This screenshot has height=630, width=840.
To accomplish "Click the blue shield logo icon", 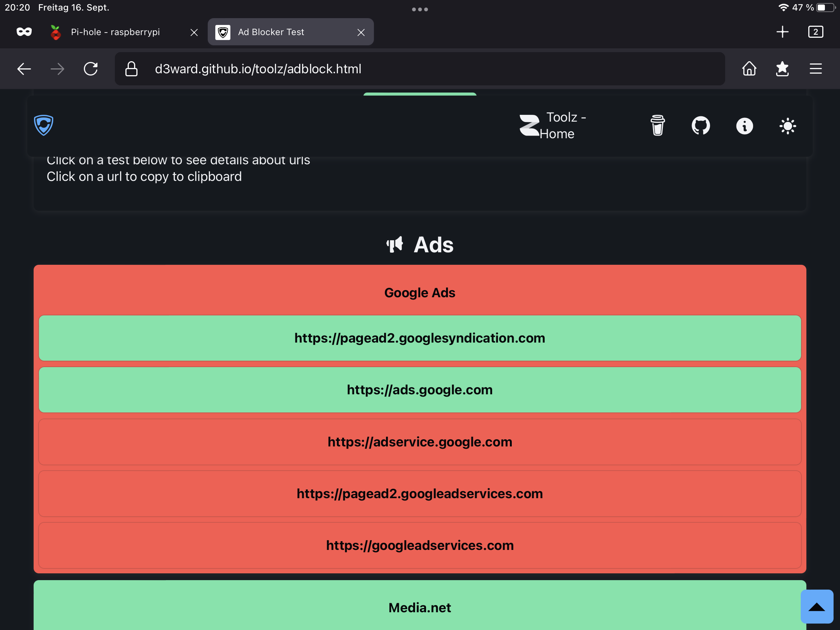I will 43,125.
